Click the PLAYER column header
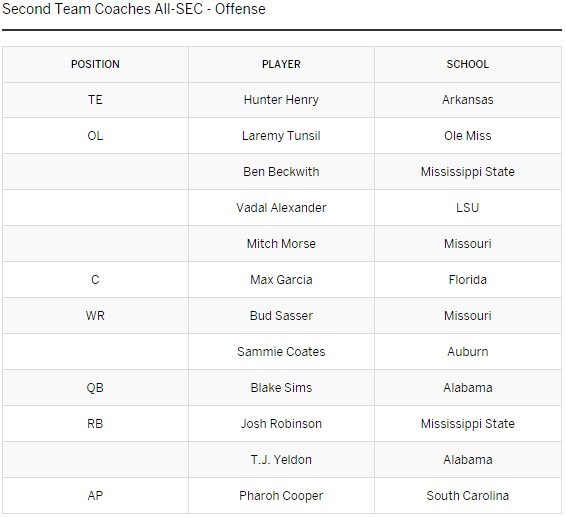The height and width of the screenshot is (517, 566). [281, 64]
